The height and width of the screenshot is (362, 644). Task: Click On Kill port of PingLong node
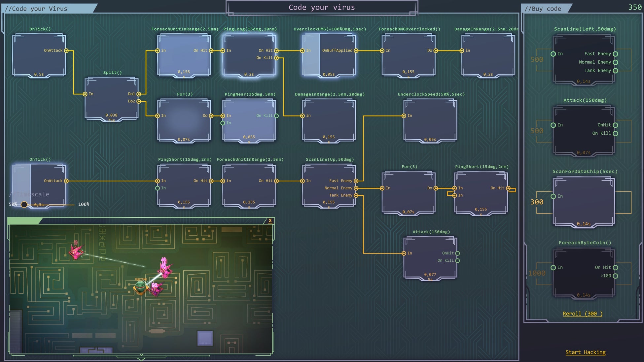pyautogui.click(x=276, y=58)
